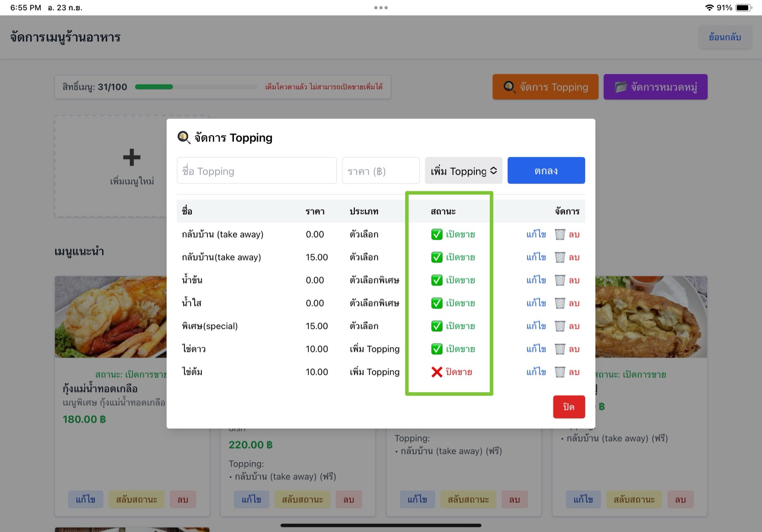Click the orange จัดการ Topping button
762x532 pixels.
(545, 87)
